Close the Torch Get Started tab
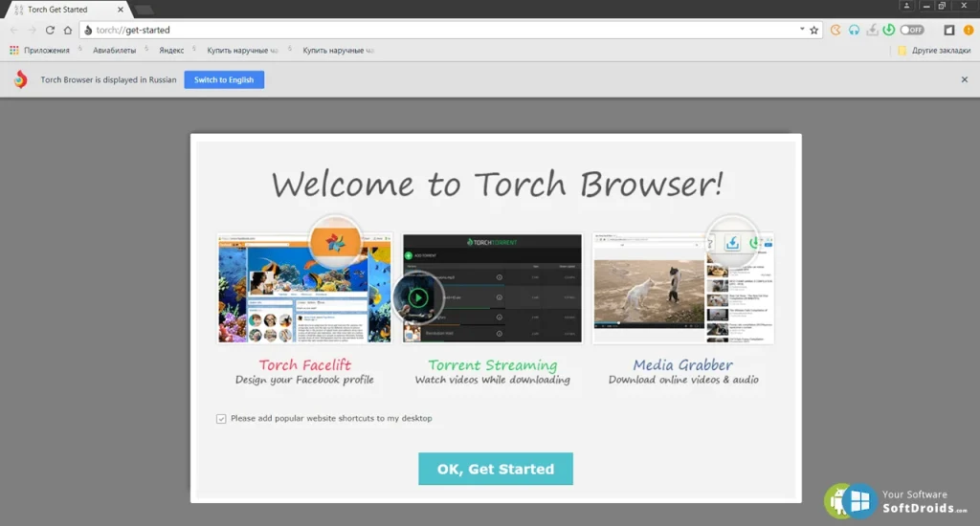This screenshot has width=980, height=526. (x=120, y=10)
